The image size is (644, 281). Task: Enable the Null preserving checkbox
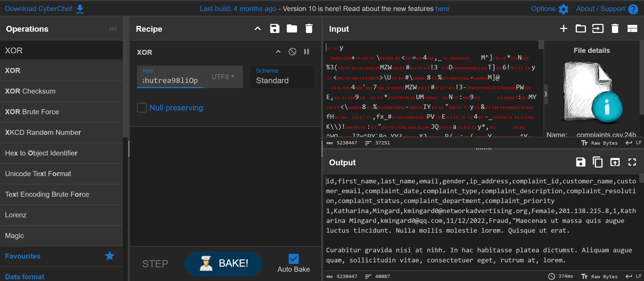click(142, 108)
